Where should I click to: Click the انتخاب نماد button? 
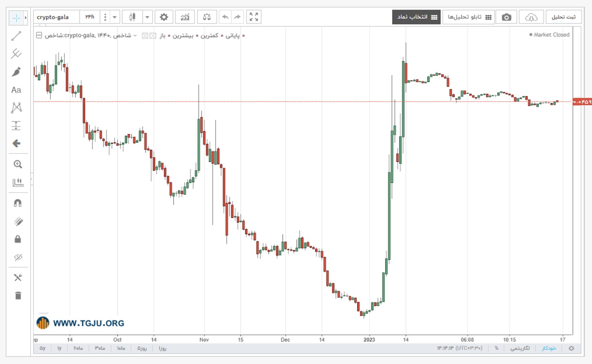click(x=416, y=17)
